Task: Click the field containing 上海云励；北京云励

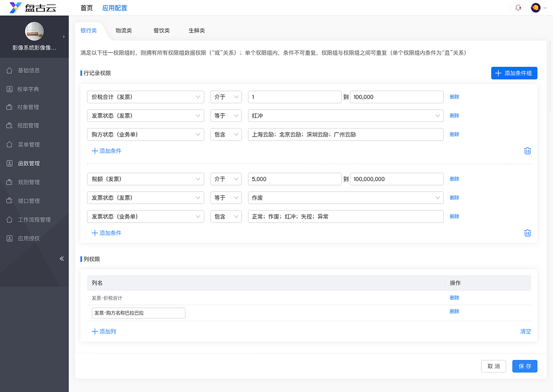Action: pos(346,134)
